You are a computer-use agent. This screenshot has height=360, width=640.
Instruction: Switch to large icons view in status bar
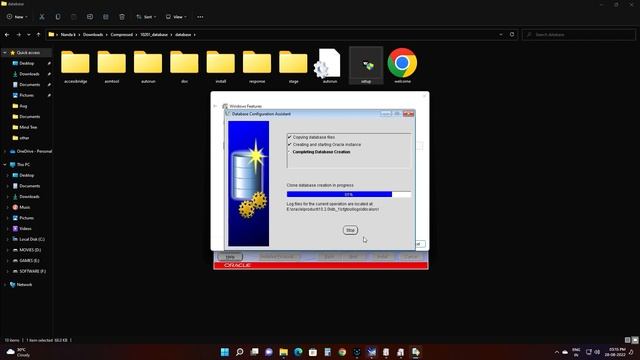[635, 340]
